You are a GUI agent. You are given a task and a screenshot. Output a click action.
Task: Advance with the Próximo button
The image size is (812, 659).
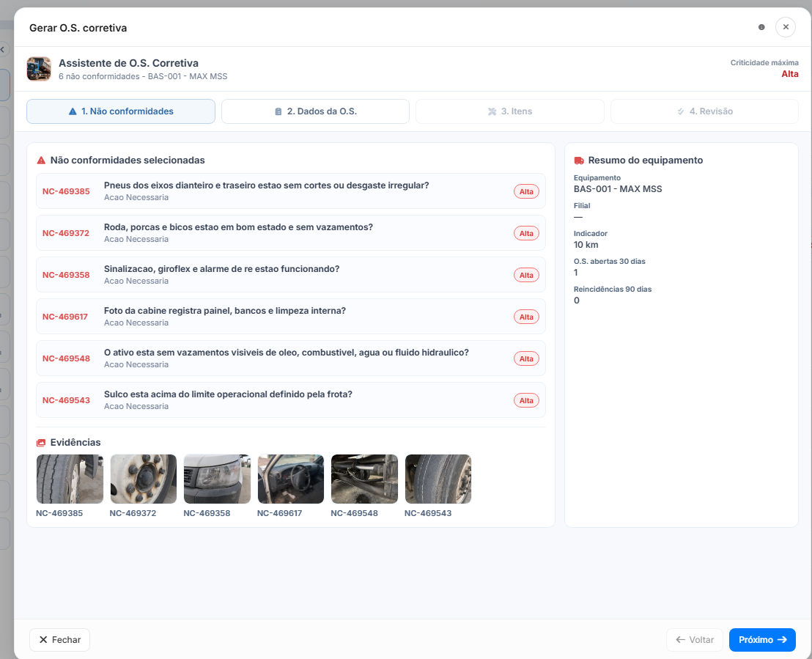click(762, 640)
